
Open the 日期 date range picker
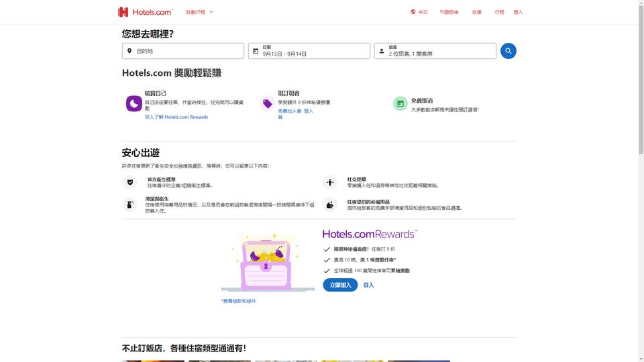[309, 51]
